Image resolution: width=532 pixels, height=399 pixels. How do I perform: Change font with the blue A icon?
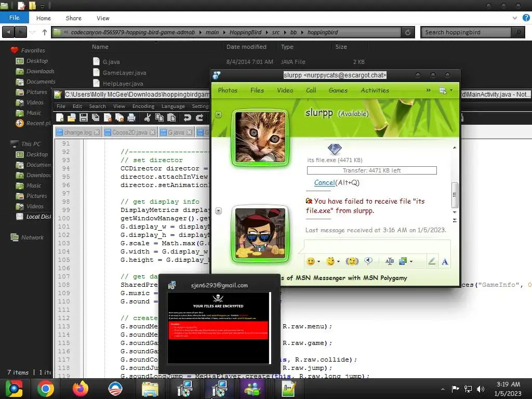(445, 262)
